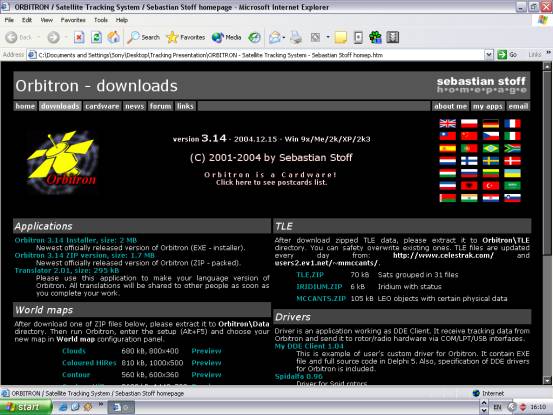Image resolution: width=553 pixels, height=415 pixels.
Task: Open the Tools menu
Action: click(101, 20)
